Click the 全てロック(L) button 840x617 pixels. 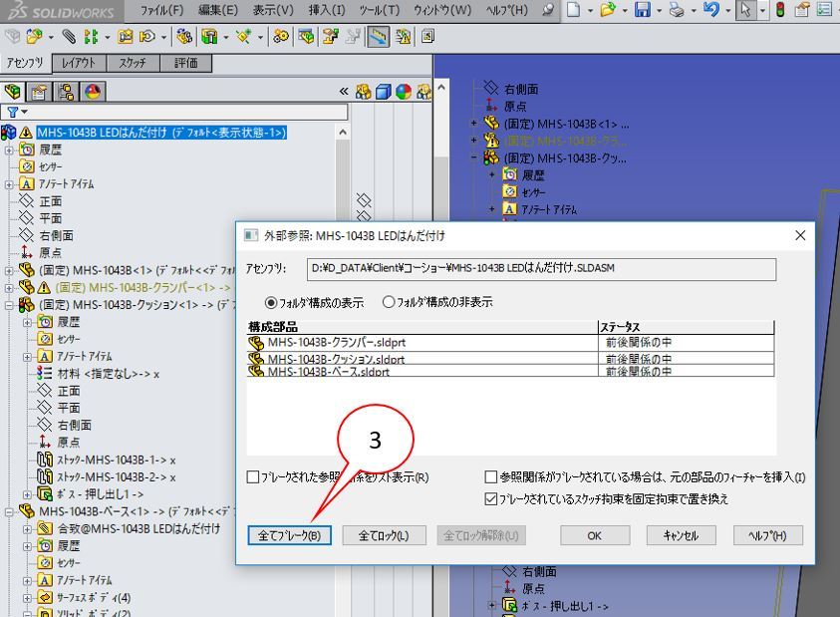(x=384, y=535)
